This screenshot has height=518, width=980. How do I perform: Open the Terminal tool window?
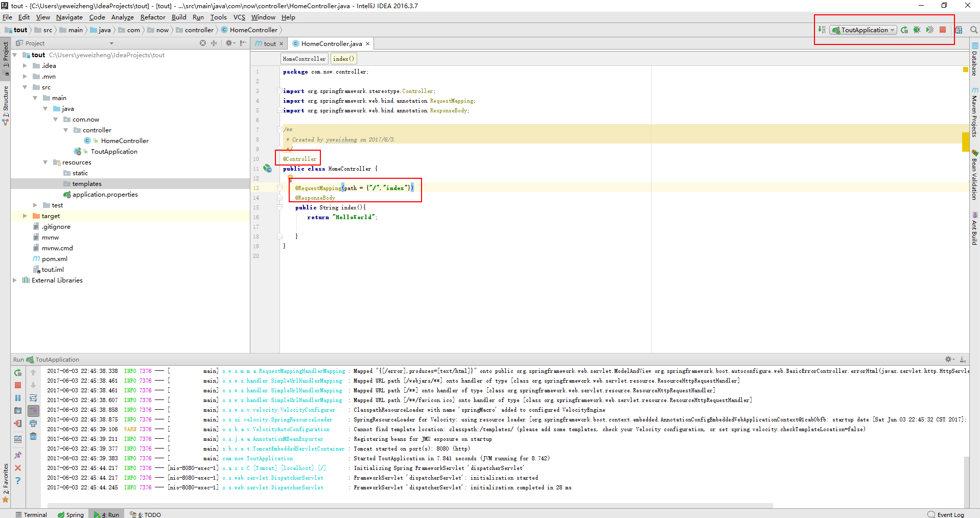click(31, 514)
